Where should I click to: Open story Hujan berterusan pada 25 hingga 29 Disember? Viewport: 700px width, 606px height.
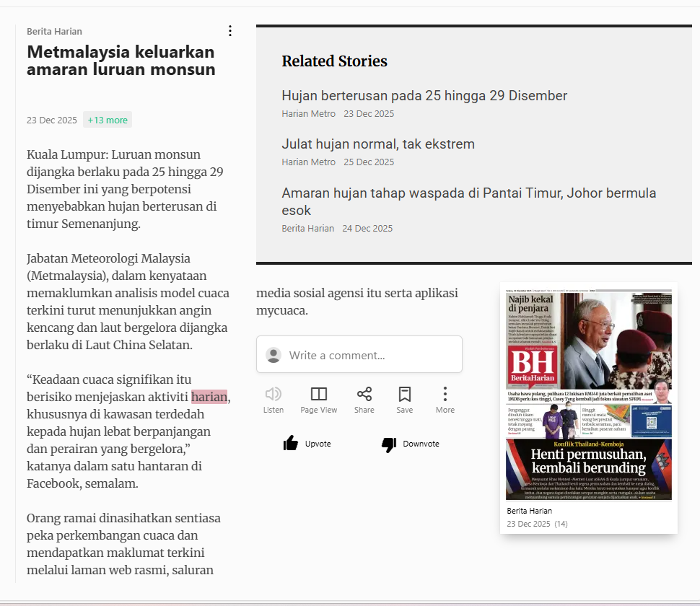click(x=424, y=96)
